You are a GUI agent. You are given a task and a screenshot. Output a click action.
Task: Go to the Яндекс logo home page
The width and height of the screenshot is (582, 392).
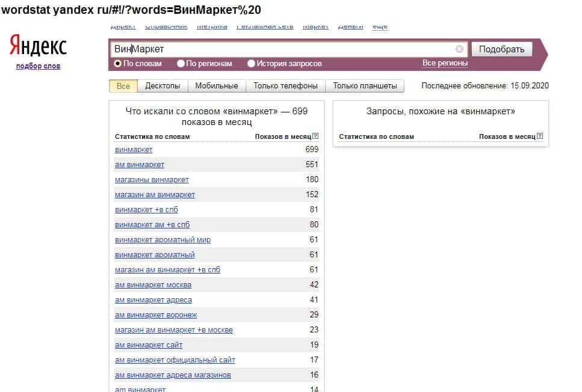coord(38,46)
